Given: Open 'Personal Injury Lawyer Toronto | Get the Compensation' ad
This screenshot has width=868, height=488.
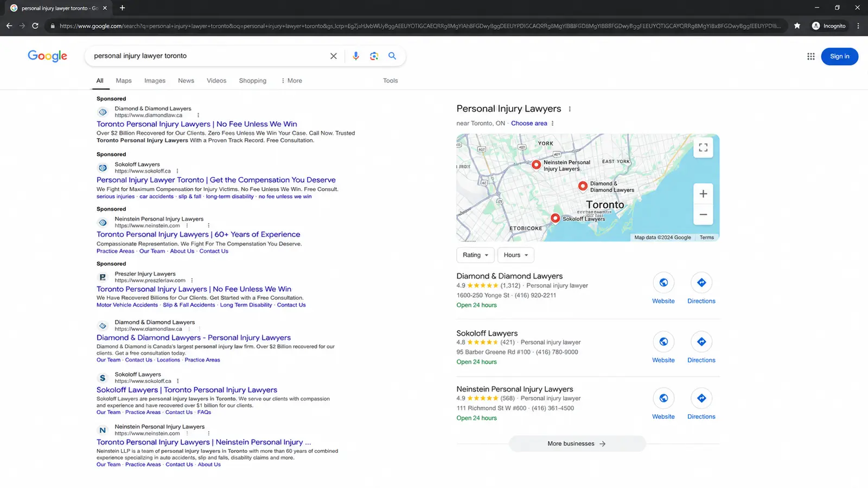Looking at the screenshot, I should tap(216, 180).
